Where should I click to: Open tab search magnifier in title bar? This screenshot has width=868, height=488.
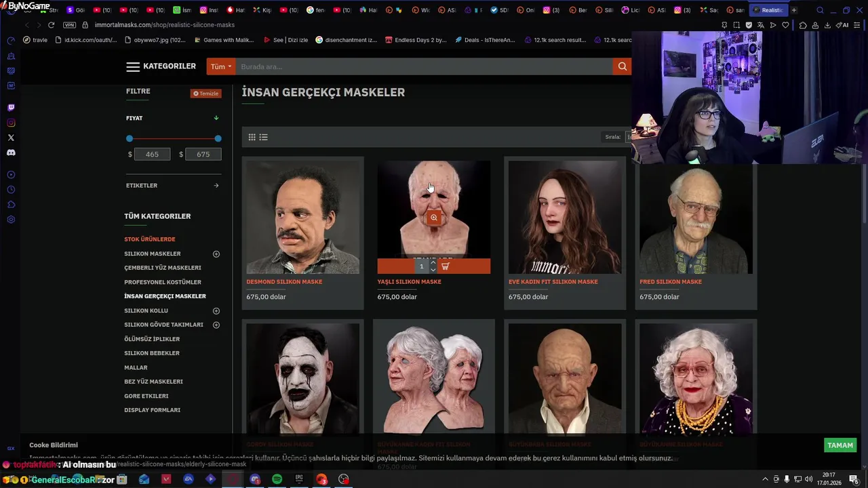[820, 10]
